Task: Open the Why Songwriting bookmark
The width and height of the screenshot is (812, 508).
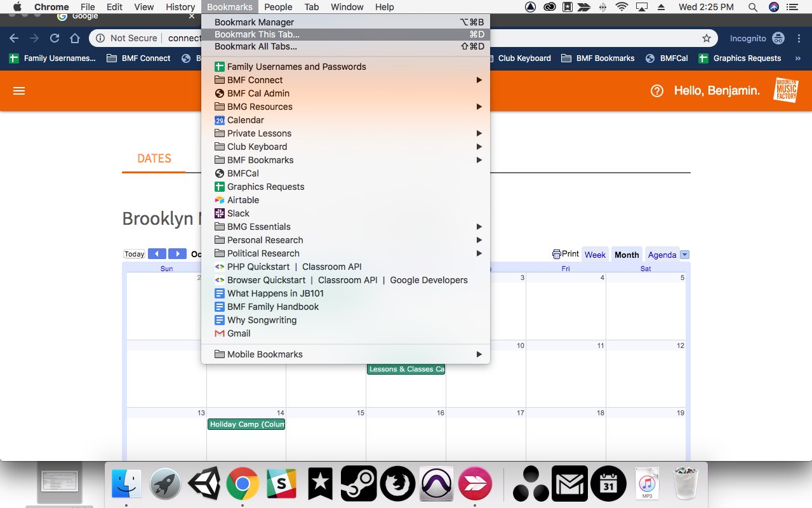Action: tap(345, 320)
